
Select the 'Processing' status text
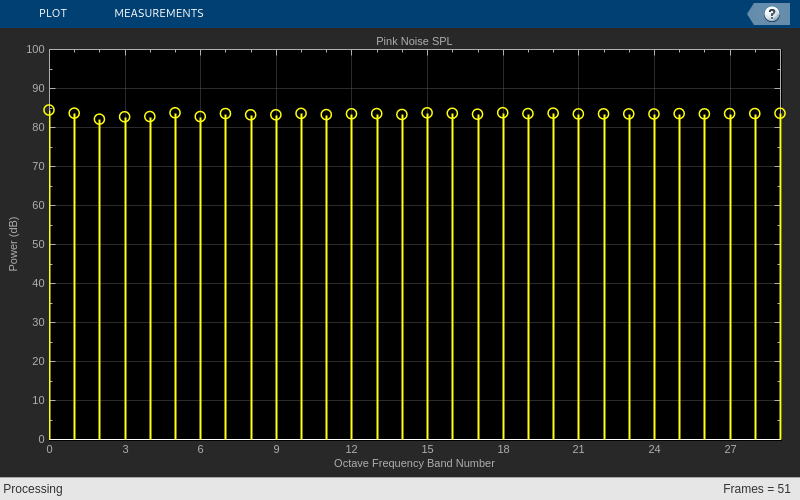tap(33, 489)
